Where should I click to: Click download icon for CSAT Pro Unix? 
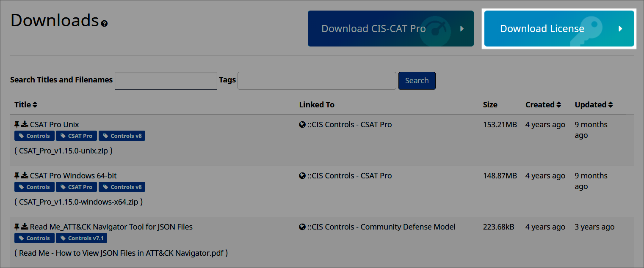(x=25, y=124)
